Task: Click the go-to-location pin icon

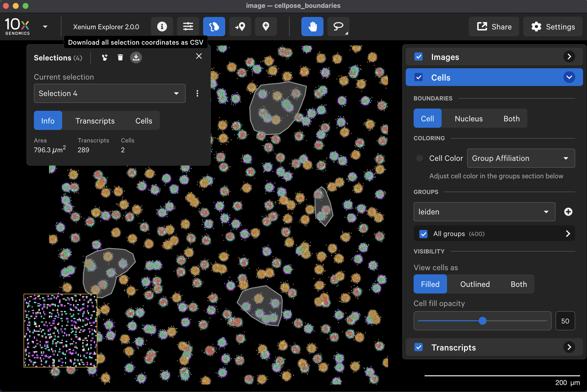Action: click(x=240, y=27)
